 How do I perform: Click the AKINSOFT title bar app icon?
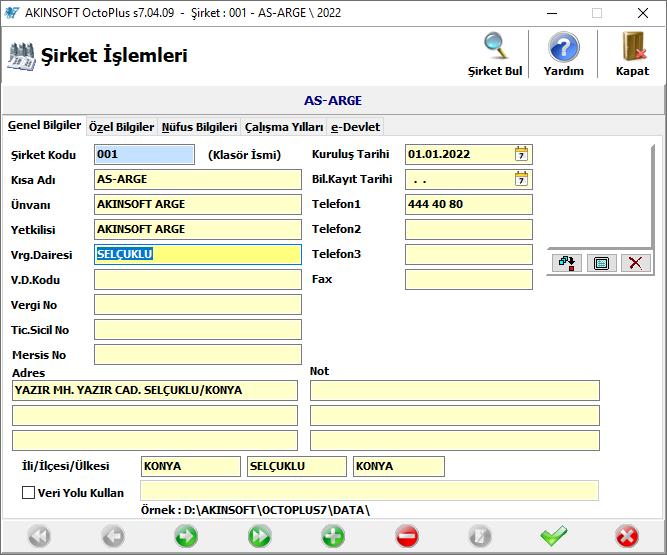(x=11, y=13)
